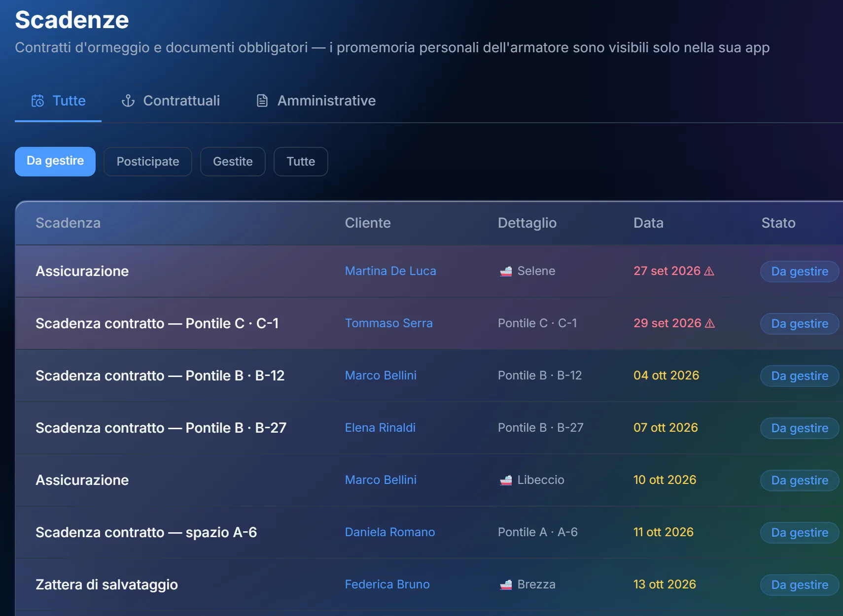Click Da gestire status on Tommaso Serra row
This screenshot has height=616, width=843.
(x=800, y=324)
